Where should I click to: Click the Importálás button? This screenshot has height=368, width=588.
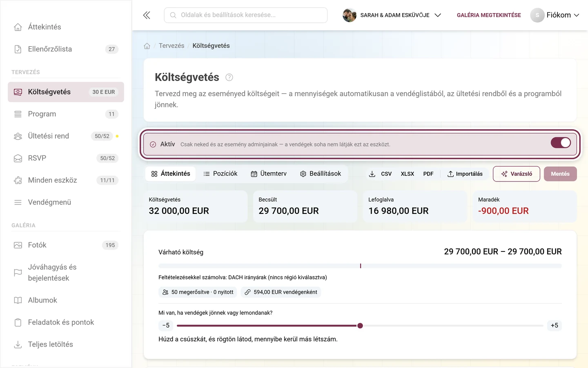[x=465, y=174]
